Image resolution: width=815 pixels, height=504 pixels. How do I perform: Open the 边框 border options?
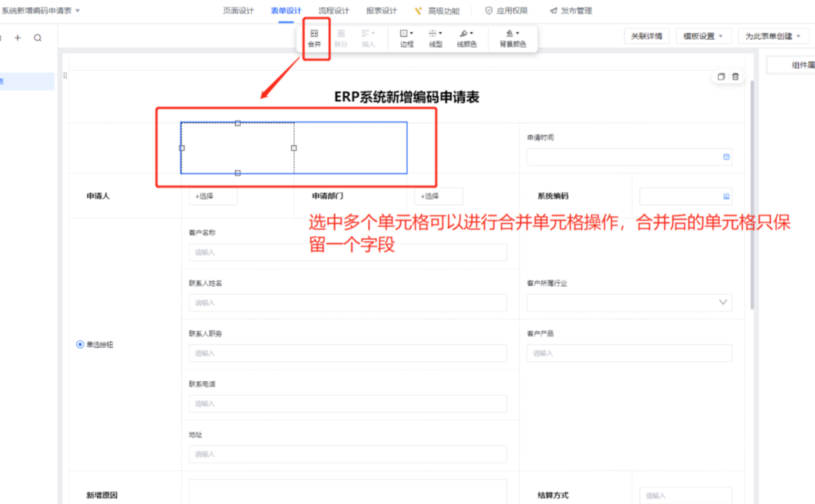[x=406, y=38]
